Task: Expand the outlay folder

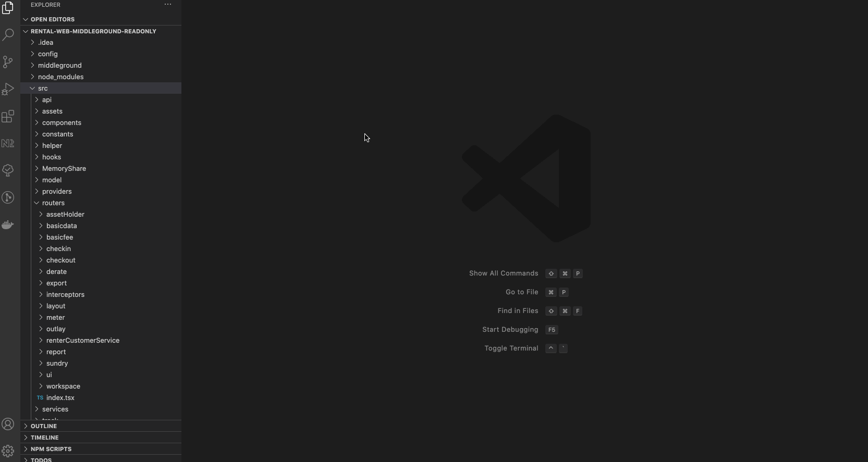Action: [x=101, y=329]
